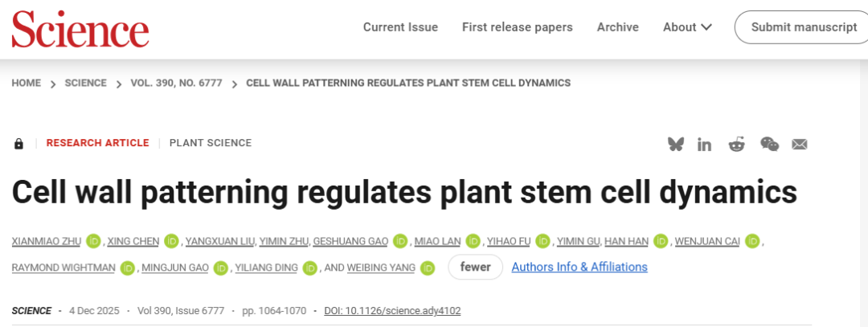Share article via LinkedIn icon
The width and height of the screenshot is (868, 327).
click(705, 144)
